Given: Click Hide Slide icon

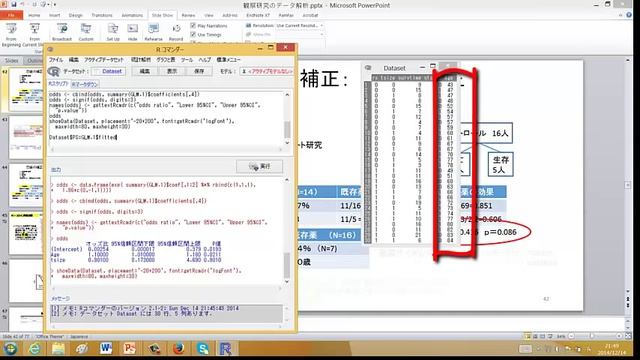Looking at the screenshot, I should (132, 29).
